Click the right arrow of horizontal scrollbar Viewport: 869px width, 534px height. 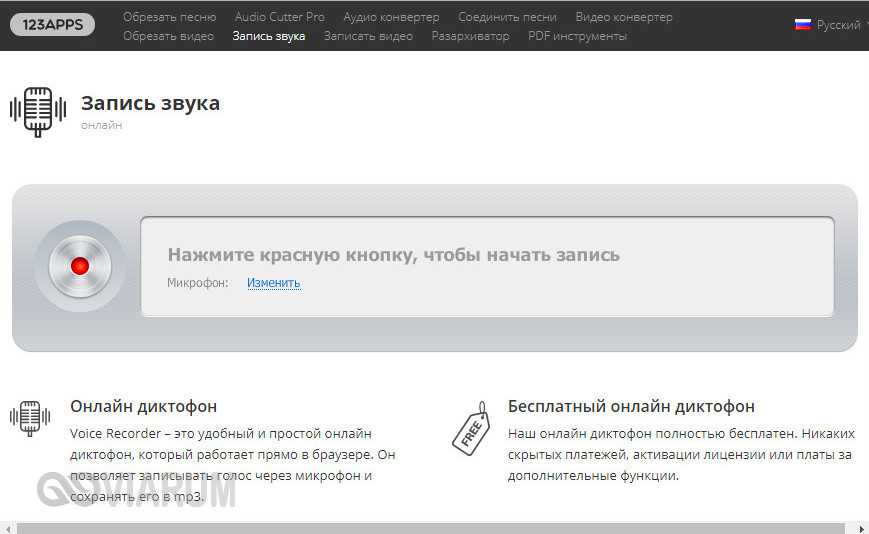pos(862,527)
